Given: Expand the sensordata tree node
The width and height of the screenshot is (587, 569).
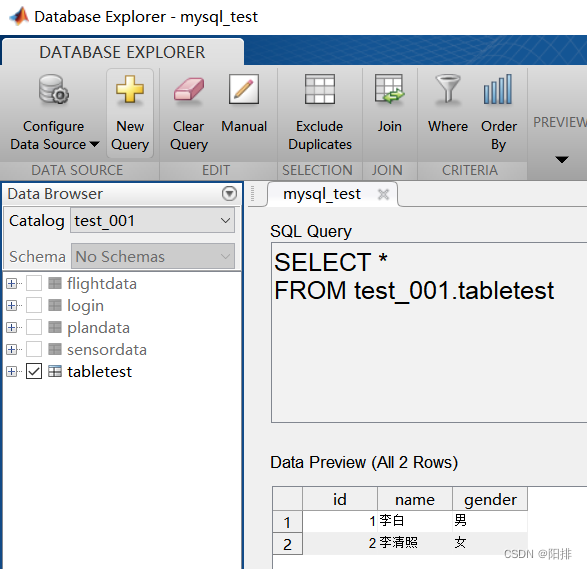Looking at the screenshot, I should tap(12, 350).
